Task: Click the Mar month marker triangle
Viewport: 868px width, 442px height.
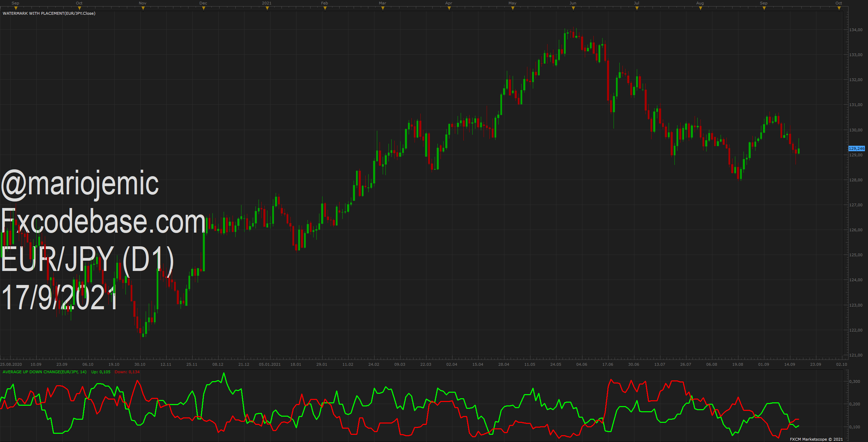Action: pyautogui.click(x=383, y=8)
